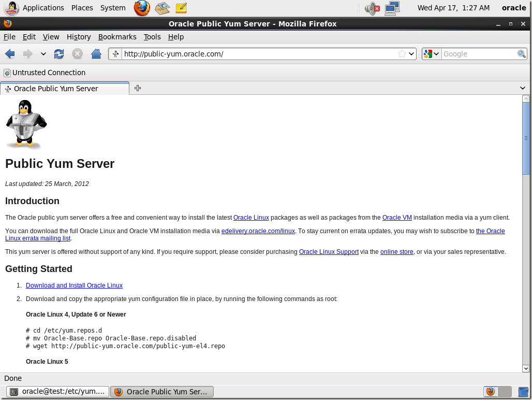Open the Help menu
Viewport: 532px width, 400px height.
(x=176, y=37)
